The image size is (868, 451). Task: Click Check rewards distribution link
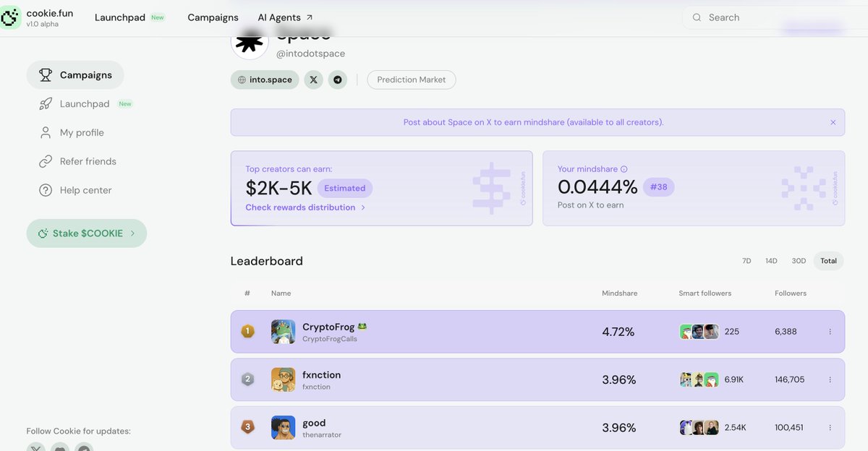(305, 207)
